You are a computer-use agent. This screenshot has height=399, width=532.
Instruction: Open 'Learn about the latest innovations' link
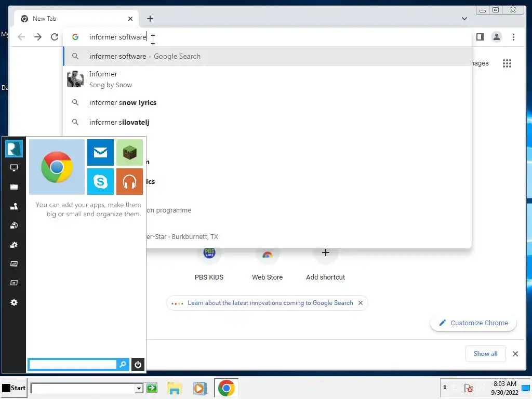tap(270, 303)
